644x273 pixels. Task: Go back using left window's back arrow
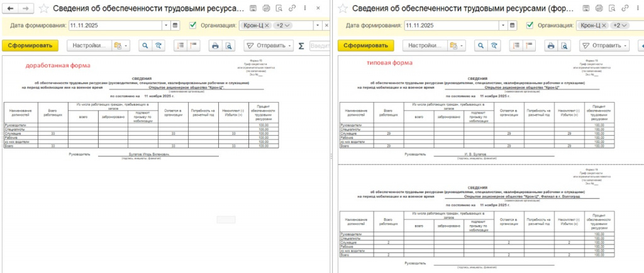click(11, 8)
